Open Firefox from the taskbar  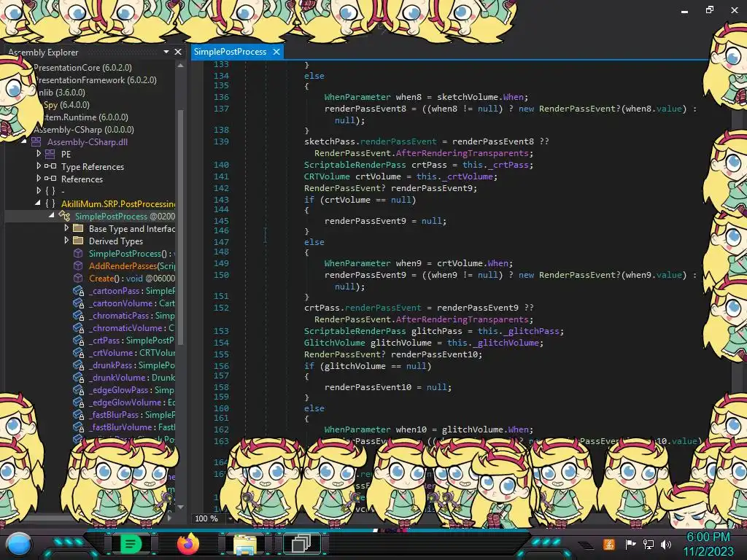coord(187,544)
